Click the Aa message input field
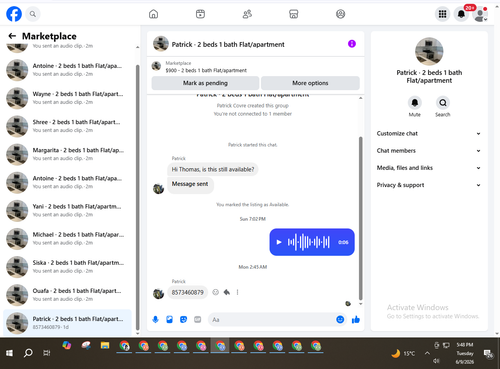 pos(272,320)
